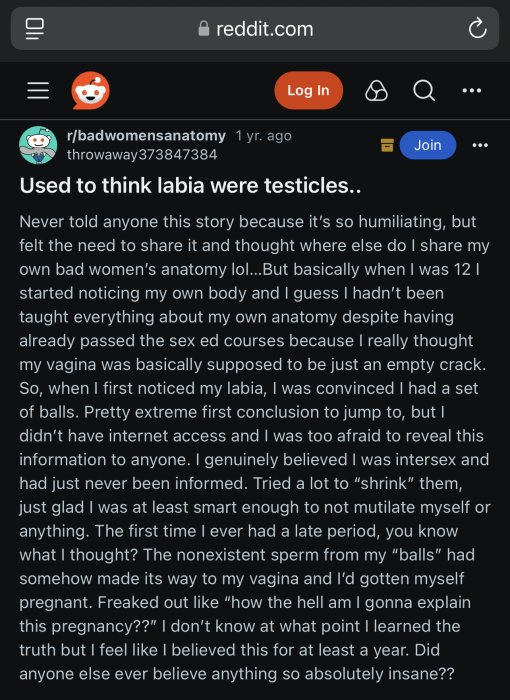Tap the lock icon beside reddit.com

coord(204,29)
